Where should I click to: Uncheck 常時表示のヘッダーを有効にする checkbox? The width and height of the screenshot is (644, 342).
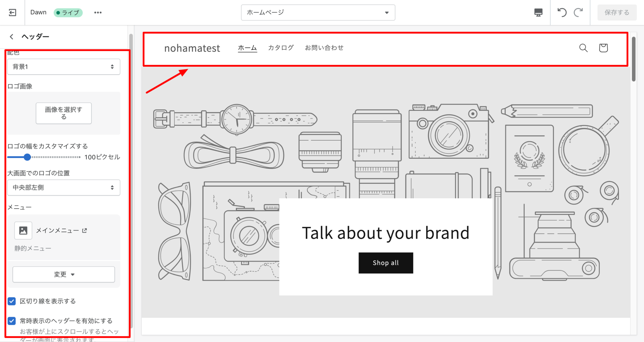[x=12, y=321]
